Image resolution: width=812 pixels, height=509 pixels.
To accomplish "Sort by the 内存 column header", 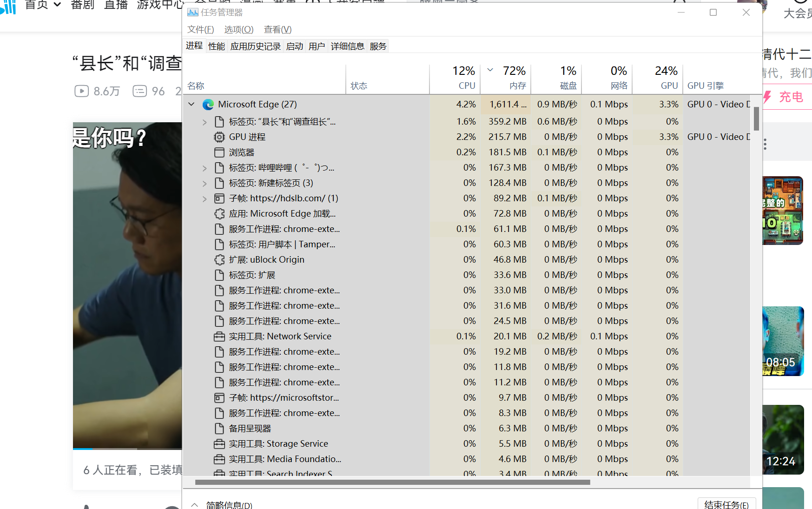I will (x=506, y=79).
